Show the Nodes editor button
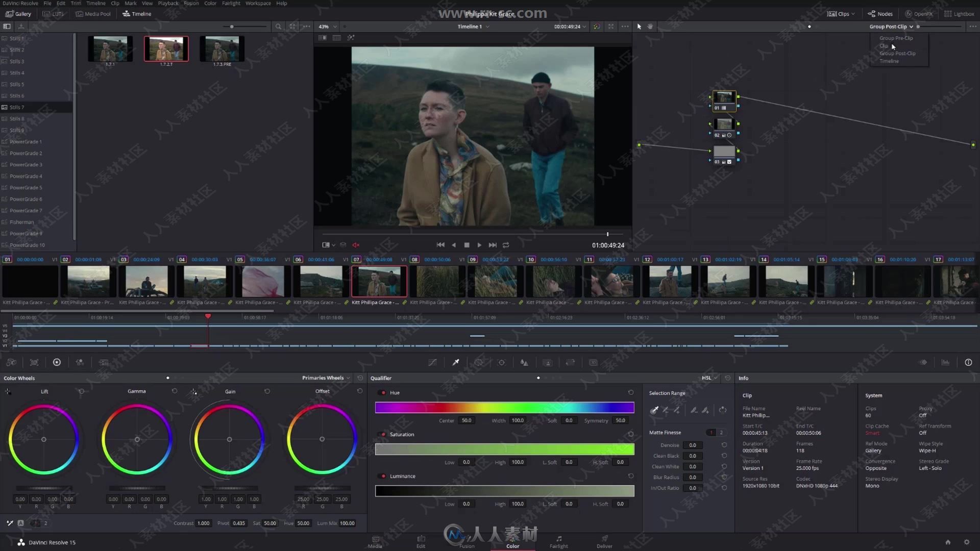 tap(880, 14)
